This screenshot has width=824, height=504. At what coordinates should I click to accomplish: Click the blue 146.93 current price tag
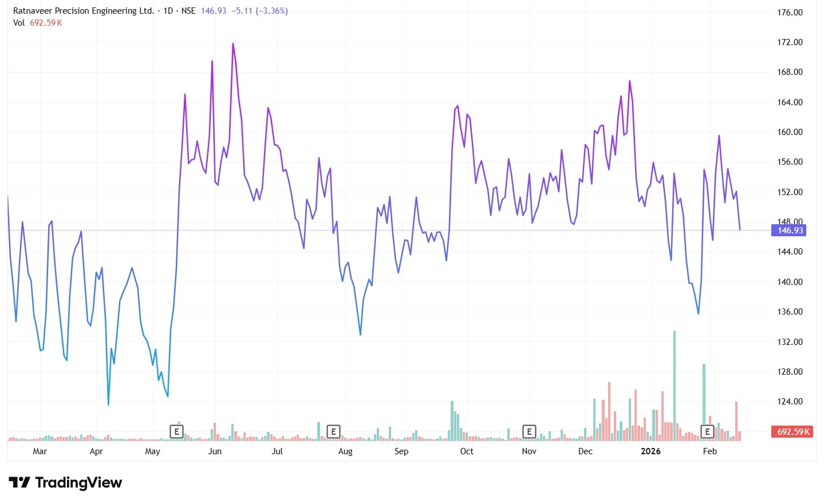(x=790, y=231)
